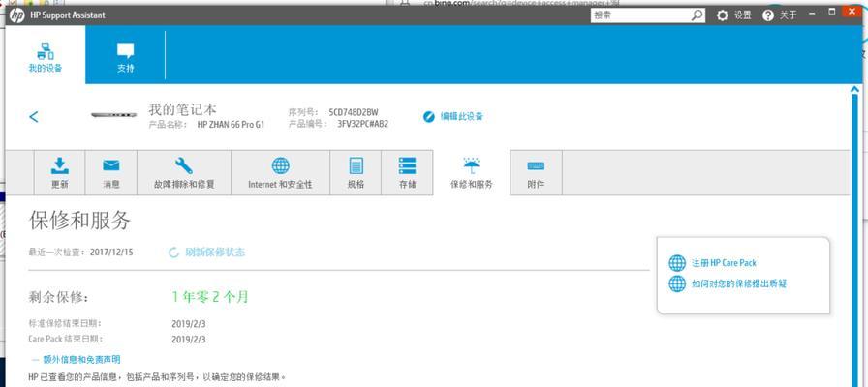This screenshot has width=868, height=387.
Task: Click the gear settings icon
Action: [723, 15]
